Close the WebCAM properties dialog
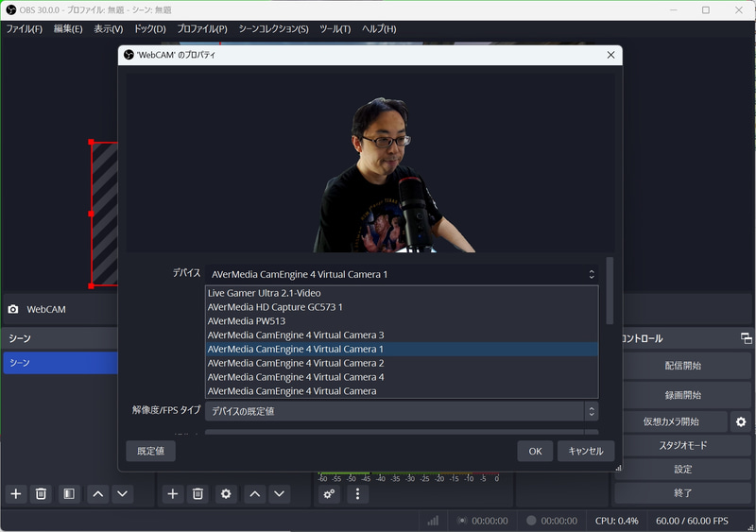This screenshot has height=532, width=756. coord(610,55)
